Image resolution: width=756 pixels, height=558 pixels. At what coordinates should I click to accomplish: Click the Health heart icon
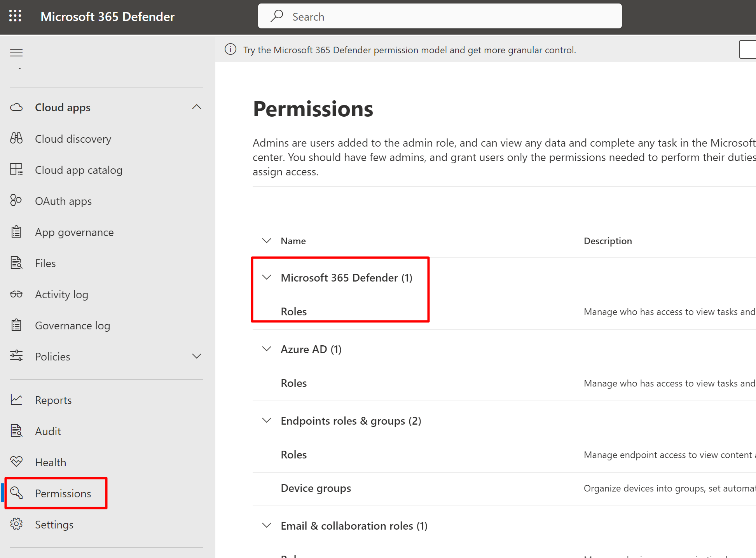16,462
